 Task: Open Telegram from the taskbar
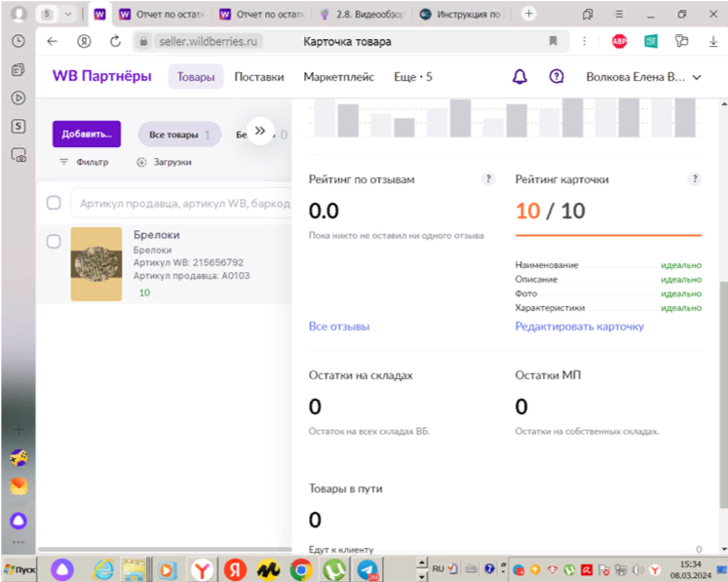(368, 570)
